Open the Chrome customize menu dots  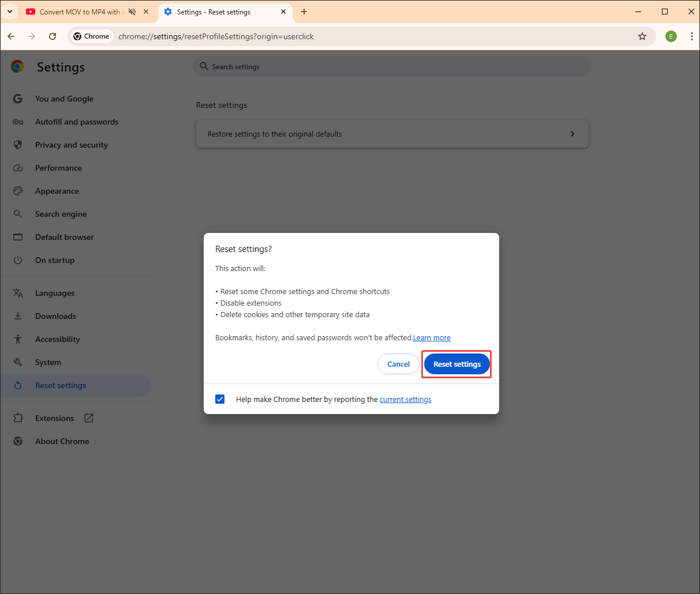point(692,36)
